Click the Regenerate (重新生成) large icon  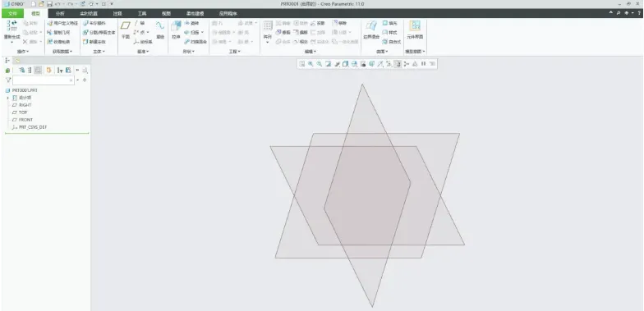point(11,30)
